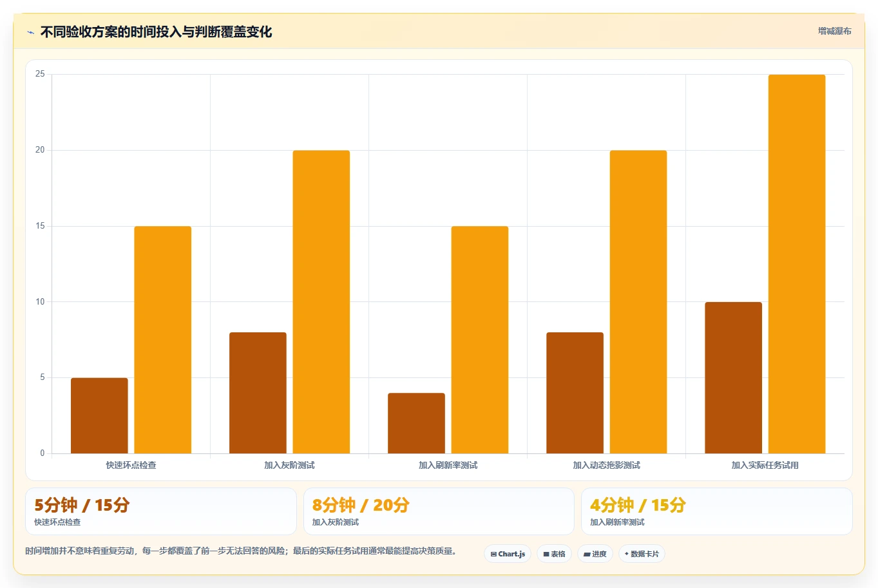Open the 5分钟 / 15分 data card
The height and width of the screenshot is (588, 878).
coord(161,511)
